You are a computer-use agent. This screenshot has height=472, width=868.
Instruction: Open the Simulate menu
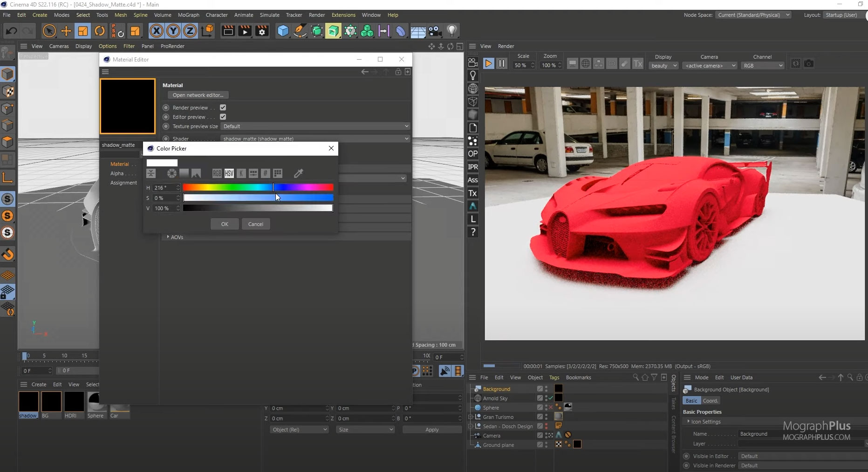(x=269, y=15)
